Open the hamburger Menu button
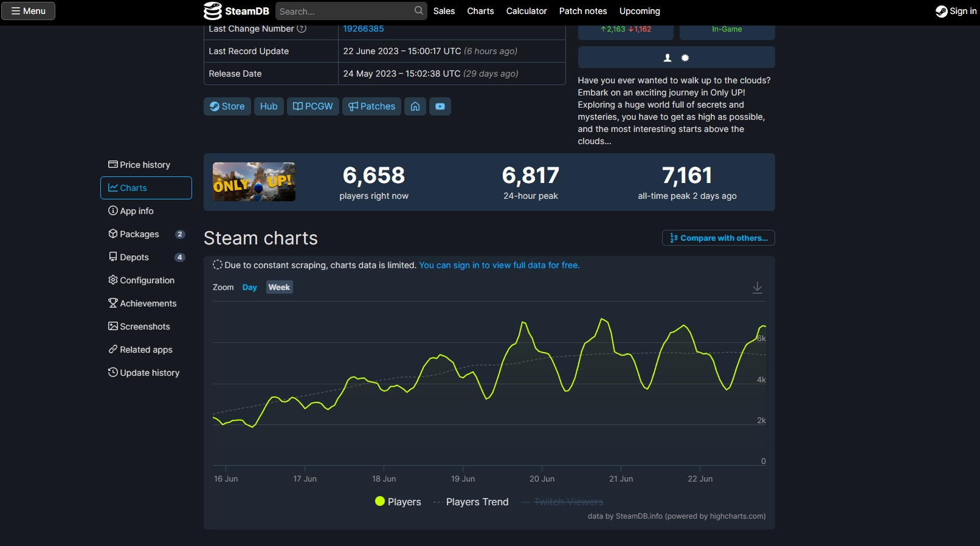 click(x=28, y=11)
